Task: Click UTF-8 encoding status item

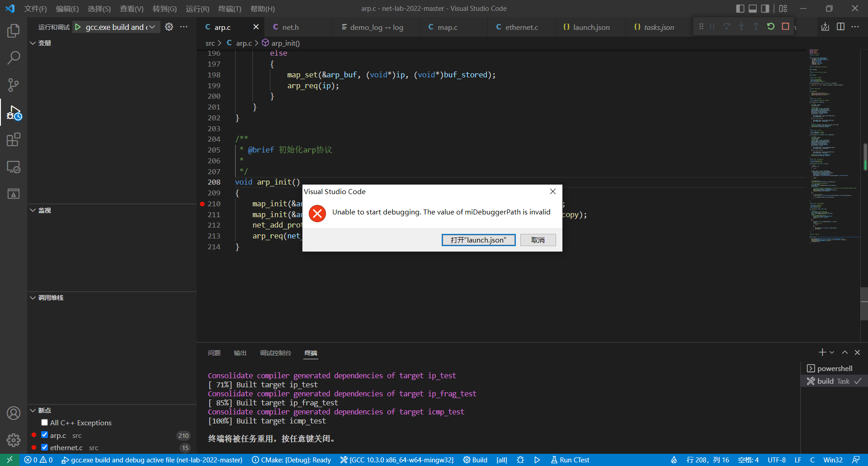Action: (776, 460)
